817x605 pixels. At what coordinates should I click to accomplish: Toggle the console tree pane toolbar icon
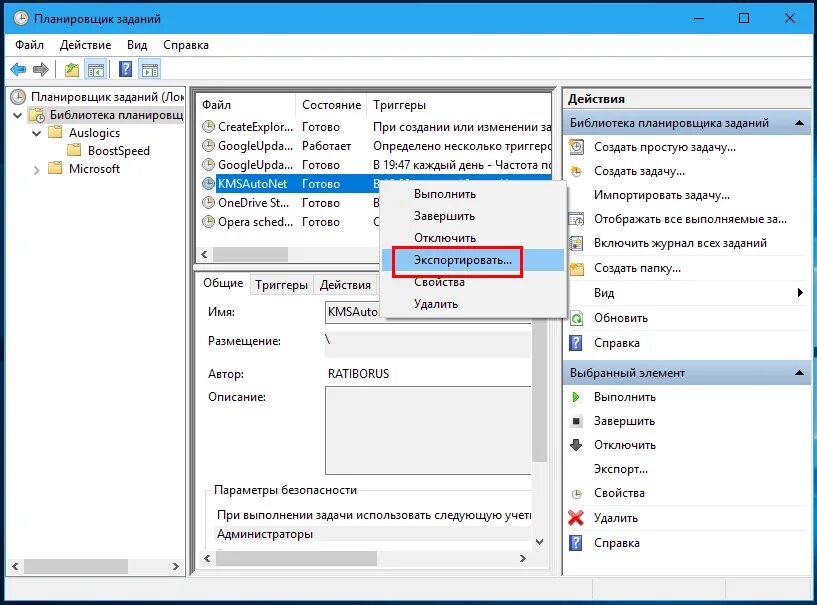pos(96,69)
